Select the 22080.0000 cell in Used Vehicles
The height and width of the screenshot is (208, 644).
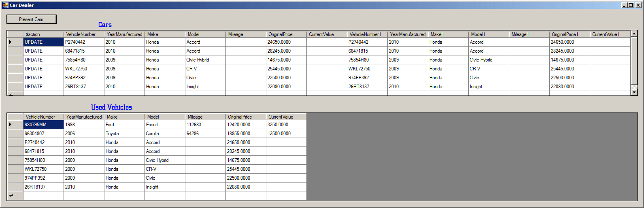(246, 187)
